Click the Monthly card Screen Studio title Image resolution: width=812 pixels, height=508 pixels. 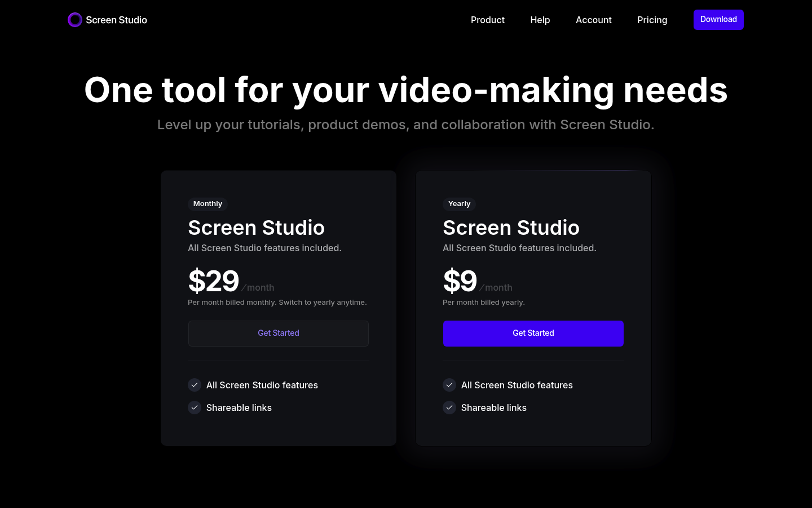coord(257,227)
